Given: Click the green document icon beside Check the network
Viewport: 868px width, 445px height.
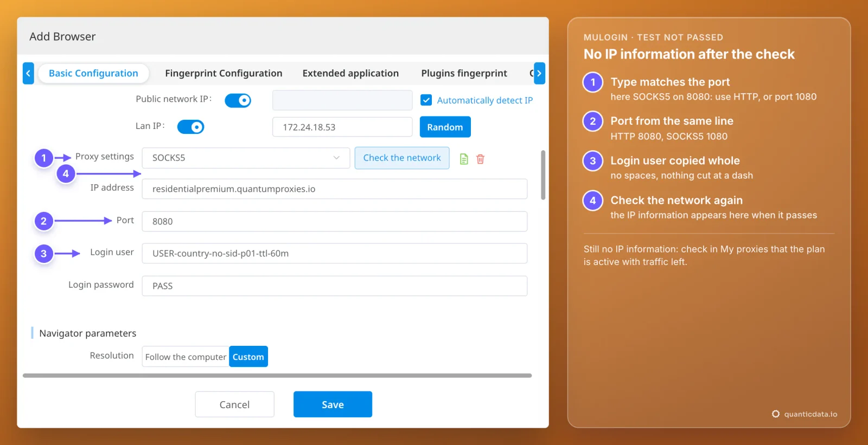Looking at the screenshot, I should 464,159.
